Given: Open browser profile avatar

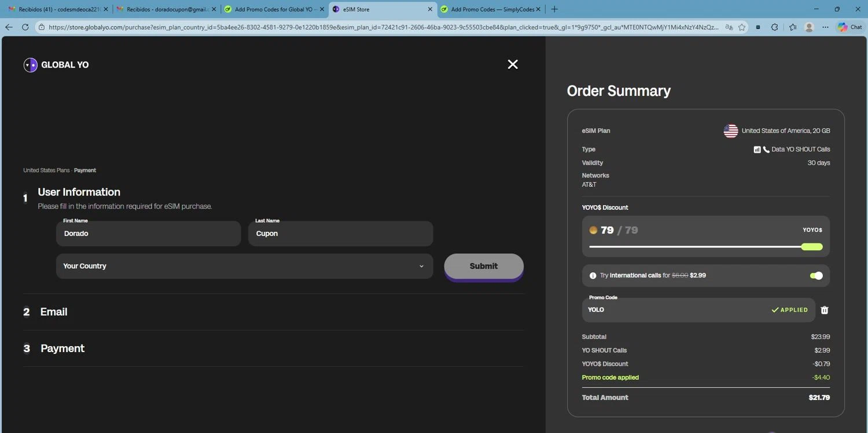Looking at the screenshot, I should [x=809, y=27].
